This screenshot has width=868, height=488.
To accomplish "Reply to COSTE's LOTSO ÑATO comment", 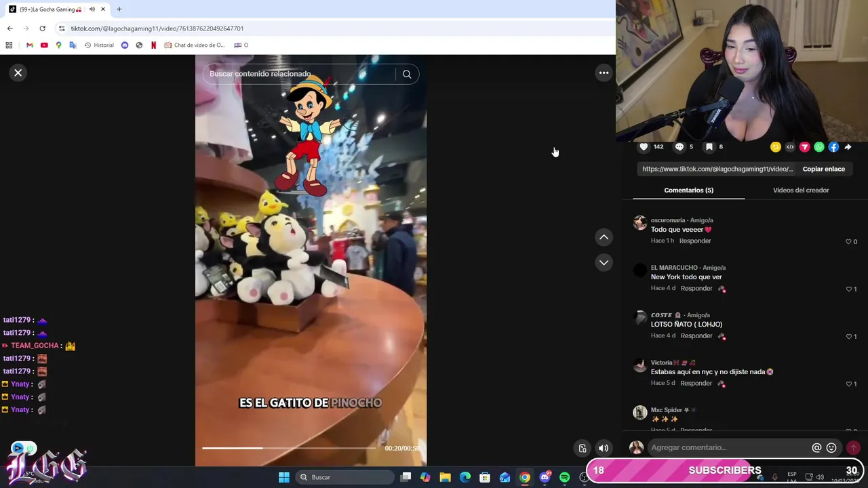I will (696, 335).
